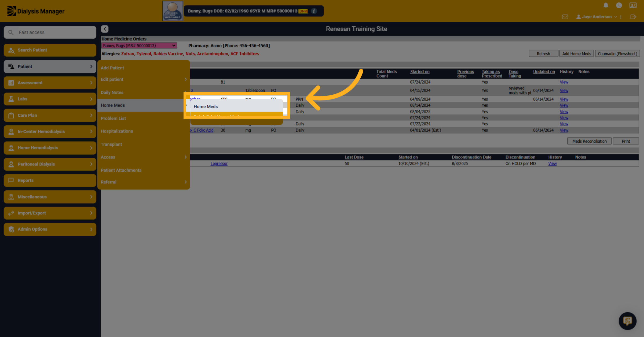The width and height of the screenshot is (644, 337).
Task: Open Search Patient in sidebar
Action: [50, 50]
